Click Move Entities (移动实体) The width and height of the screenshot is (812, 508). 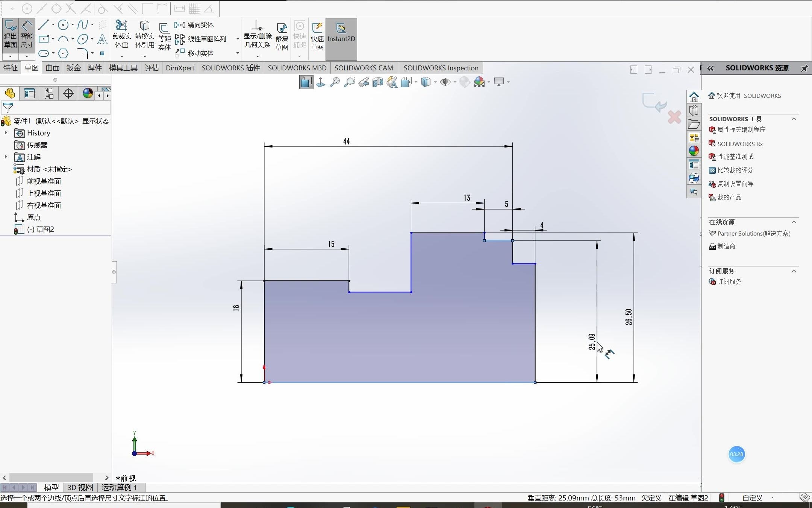[194, 53]
